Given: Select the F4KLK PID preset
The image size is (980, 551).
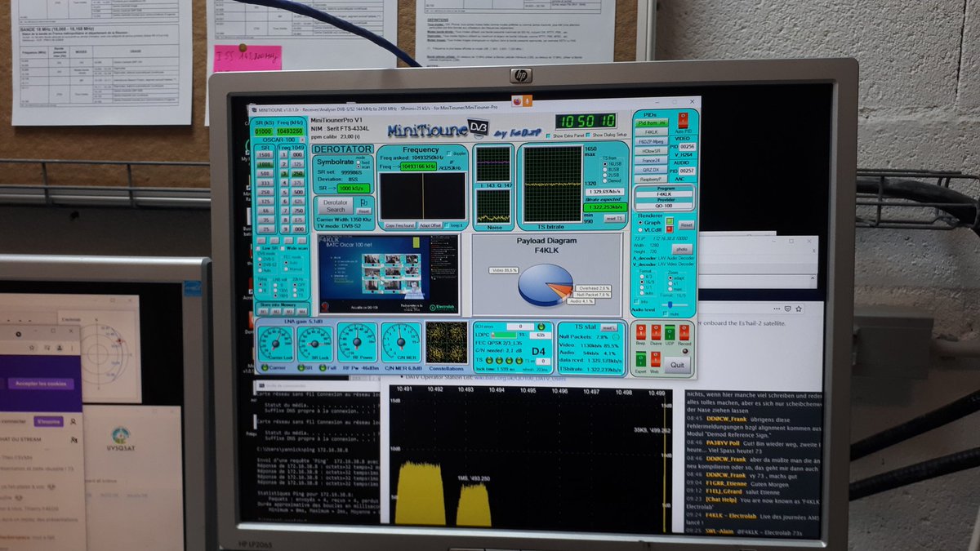Looking at the screenshot, I should tap(652, 131).
